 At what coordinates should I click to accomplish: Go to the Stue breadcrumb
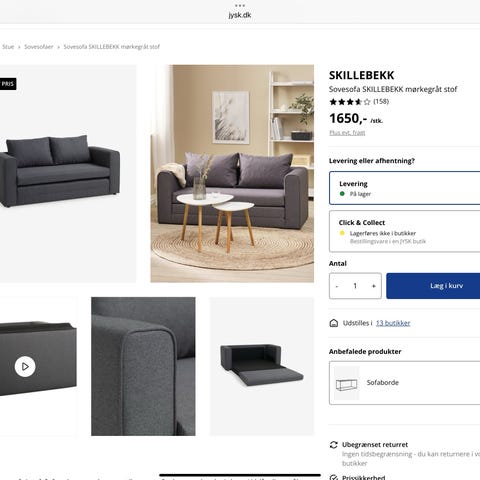[8, 47]
